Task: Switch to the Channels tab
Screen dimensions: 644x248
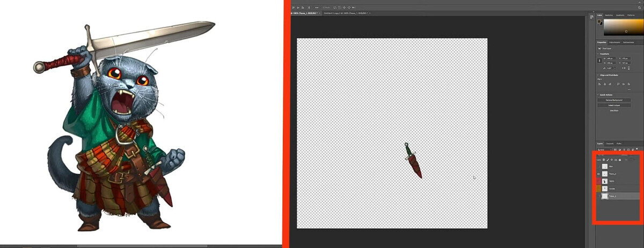Action: click(610, 144)
